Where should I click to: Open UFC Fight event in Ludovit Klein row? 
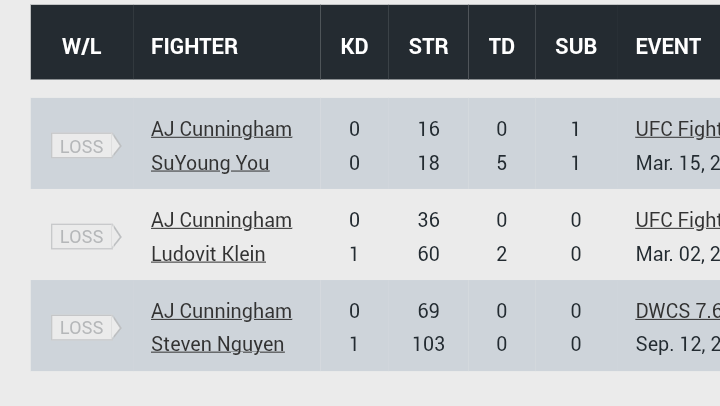(x=677, y=220)
